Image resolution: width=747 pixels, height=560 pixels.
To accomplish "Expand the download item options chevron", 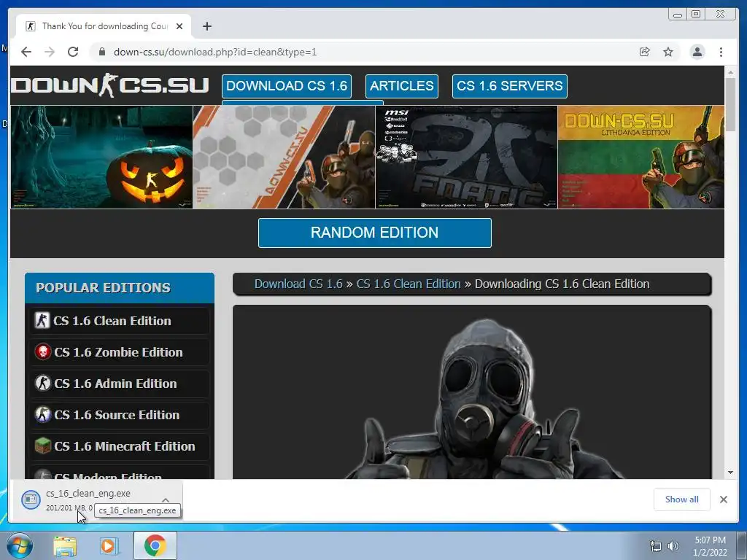I will tap(166, 500).
